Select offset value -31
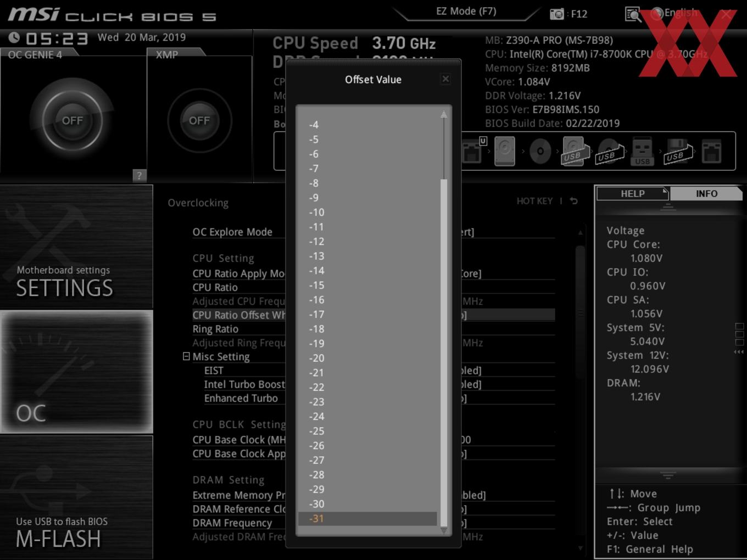Screen dimensions: 747x560 [x=367, y=518]
